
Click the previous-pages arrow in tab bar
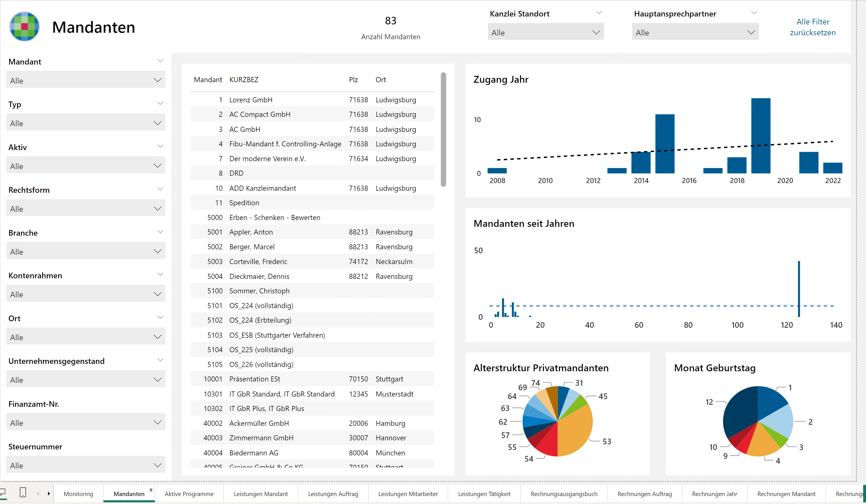pyautogui.click(x=38, y=494)
